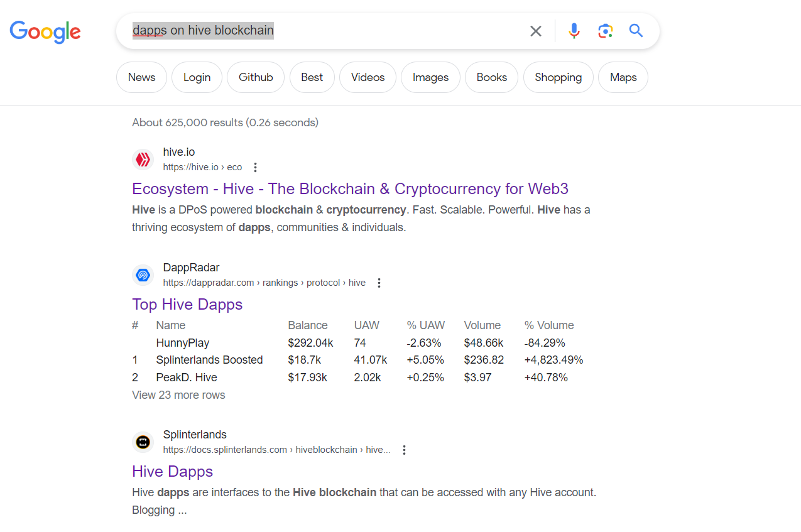Switch to the Videos filter
The image size is (801, 532).
coord(368,77)
